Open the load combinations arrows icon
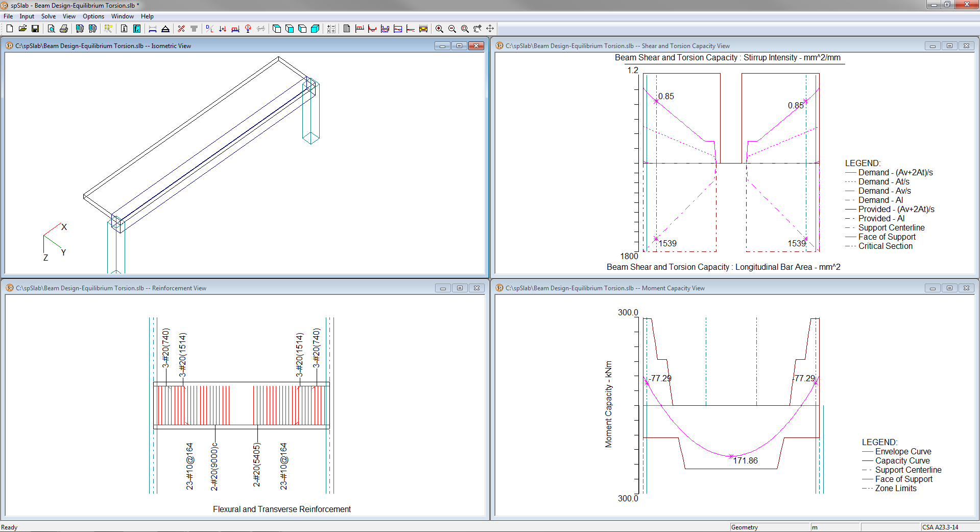The width and height of the screenshot is (980, 532). (223, 29)
